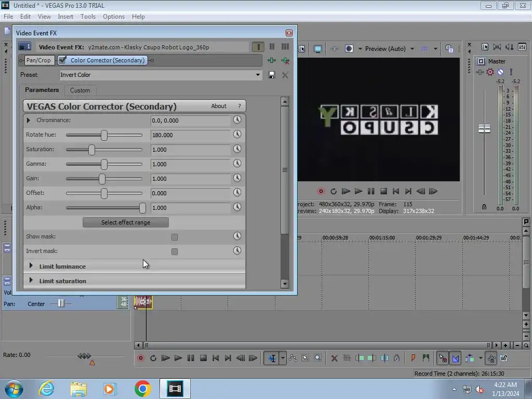Image resolution: width=532 pixels, height=399 pixels.
Task: Expand the Limit luminance section
Action: coord(31,265)
